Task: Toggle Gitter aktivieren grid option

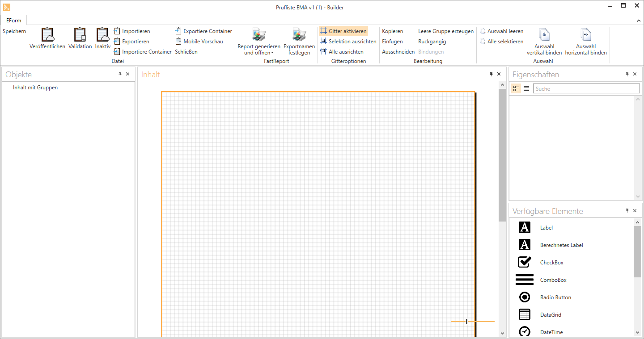Action: tap(343, 31)
